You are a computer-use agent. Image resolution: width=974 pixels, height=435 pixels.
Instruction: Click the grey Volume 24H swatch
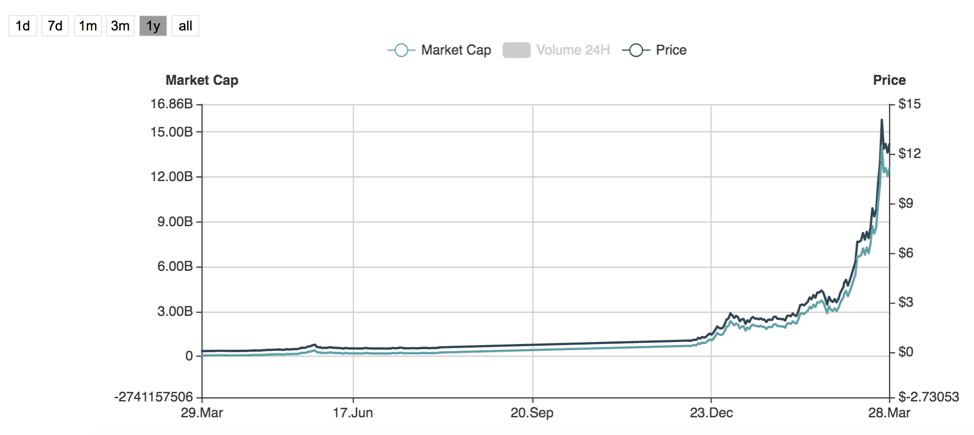(x=516, y=50)
